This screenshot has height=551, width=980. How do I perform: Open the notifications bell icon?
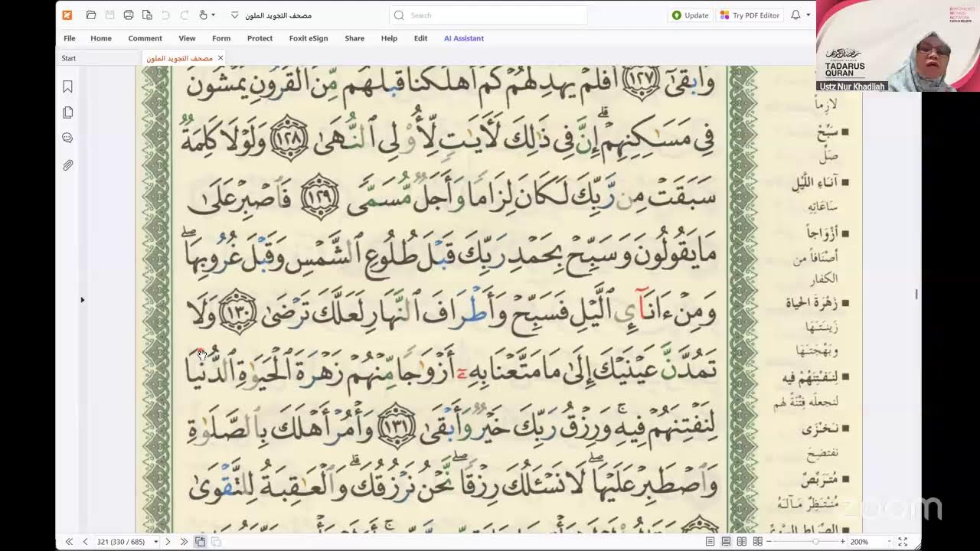coord(795,15)
